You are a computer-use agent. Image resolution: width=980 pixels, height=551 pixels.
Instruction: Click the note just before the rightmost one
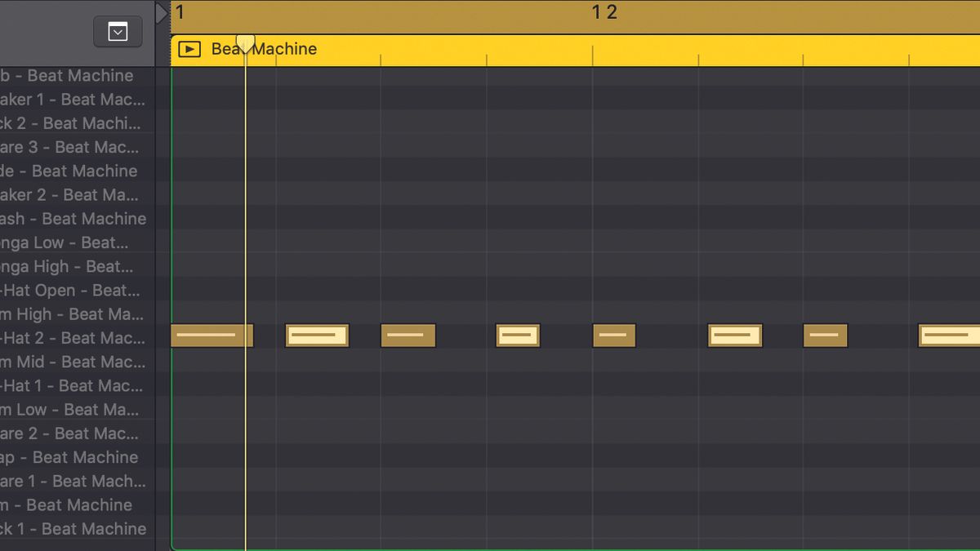[x=826, y=335]
